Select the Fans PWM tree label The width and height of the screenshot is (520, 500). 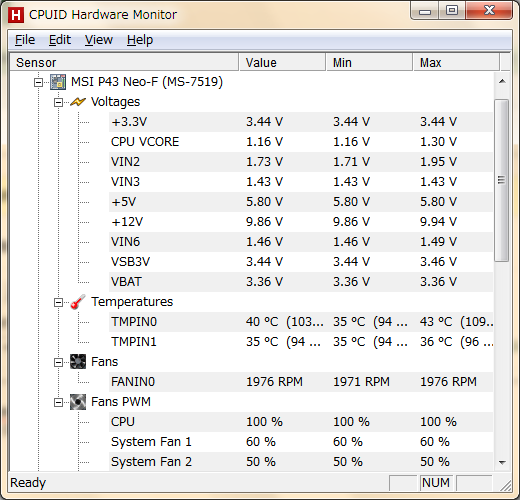coord(121,402)
